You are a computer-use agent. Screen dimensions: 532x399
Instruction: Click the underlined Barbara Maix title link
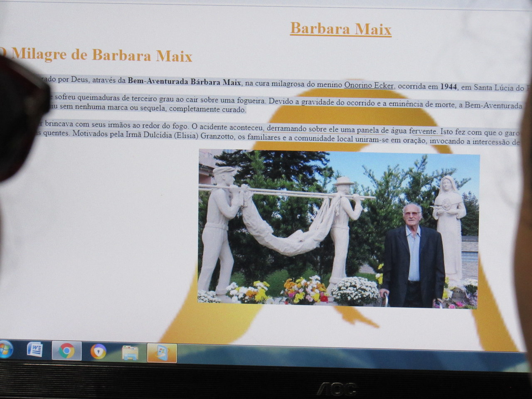[340, 29]
